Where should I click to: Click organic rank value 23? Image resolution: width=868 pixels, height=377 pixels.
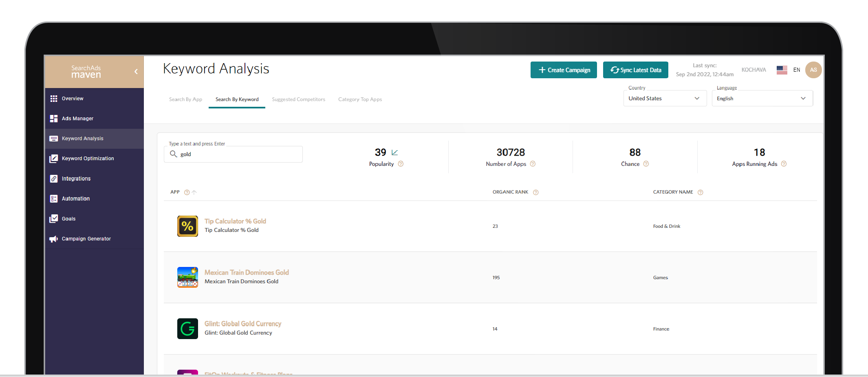click(x=495, y=226)
